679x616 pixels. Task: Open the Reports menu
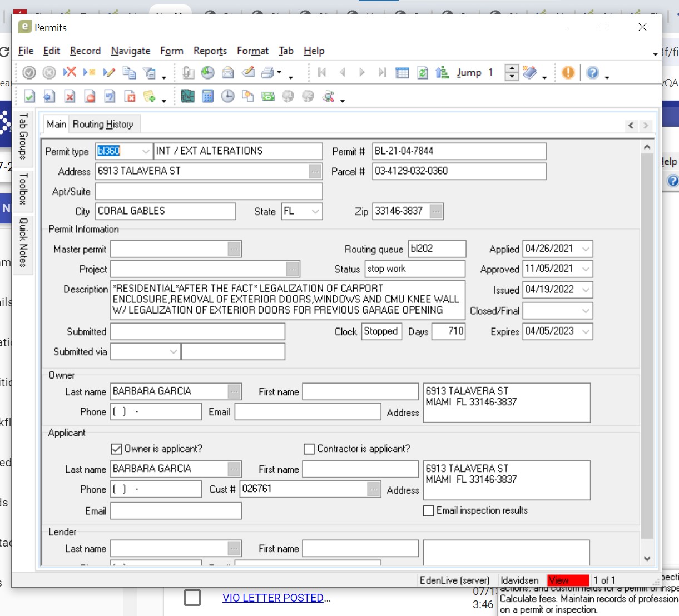click(x=210, y=51)
